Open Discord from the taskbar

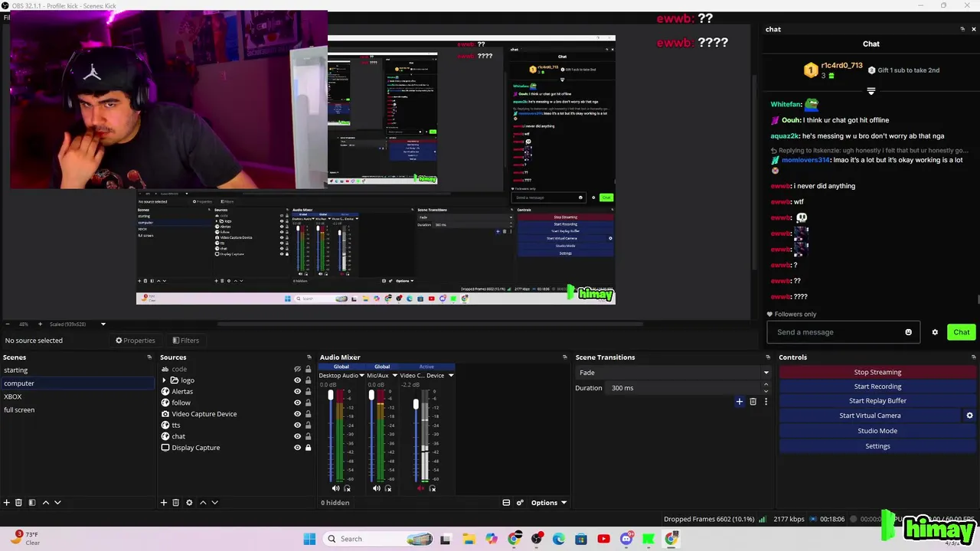pyautogui.click(x=626, y=539)
